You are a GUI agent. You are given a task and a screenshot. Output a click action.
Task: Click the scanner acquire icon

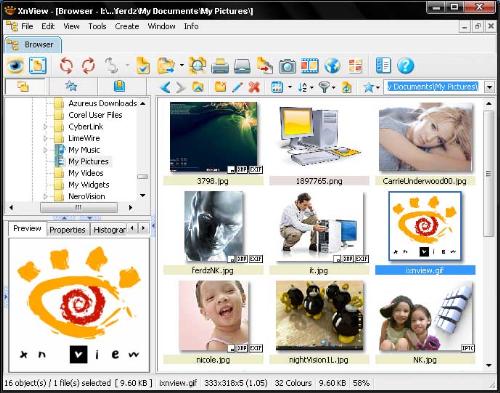[x=242, y=66]
